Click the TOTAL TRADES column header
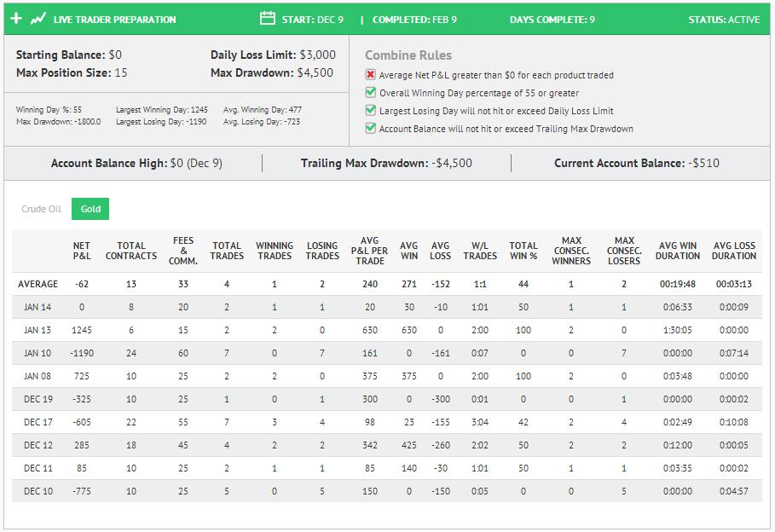Image resolution: width=775 pixels, height=532 pixels. coord(227,251)
